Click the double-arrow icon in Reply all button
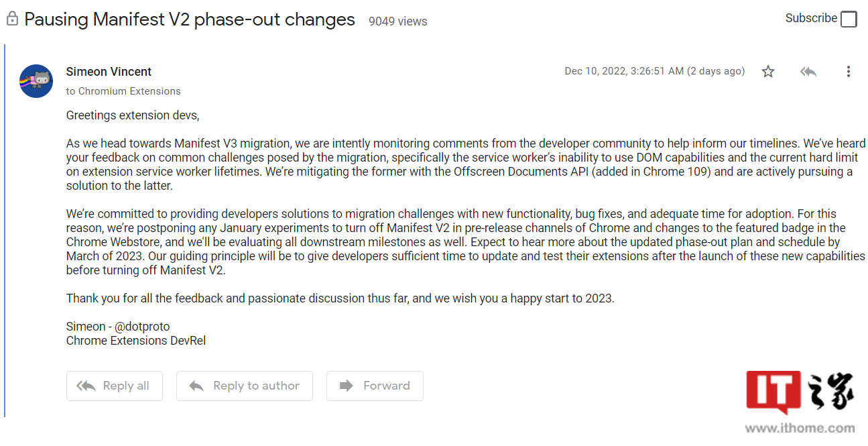This screenshot has height=446, width=868. (x=86, y=386)
